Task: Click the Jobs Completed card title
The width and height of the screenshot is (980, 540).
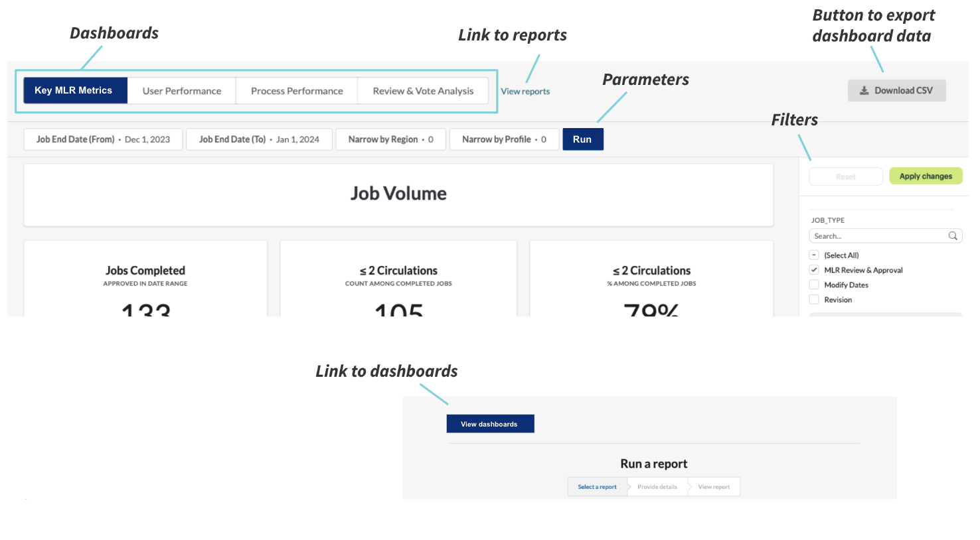Action: click(145, 271)
